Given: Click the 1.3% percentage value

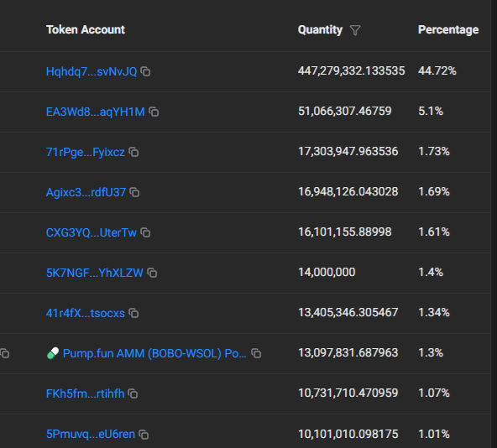Looking at the screenshot, I should tap(431, 352).
